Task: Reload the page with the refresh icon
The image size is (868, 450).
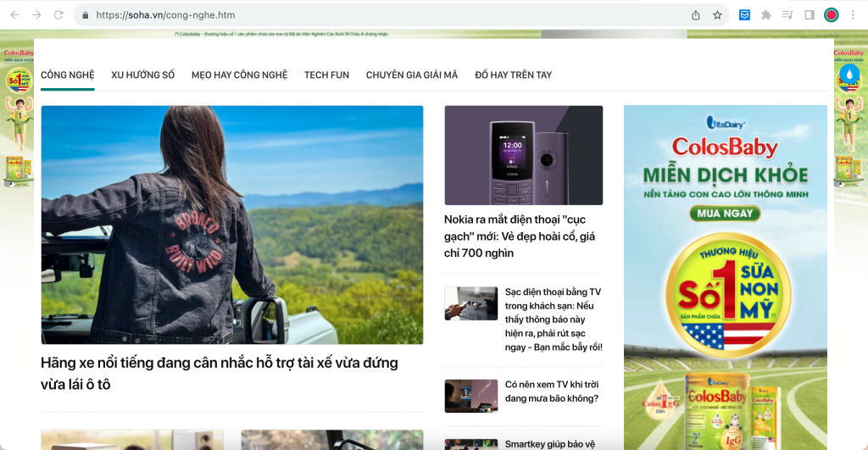Action: pyautogui.click(x=58, y=15)
